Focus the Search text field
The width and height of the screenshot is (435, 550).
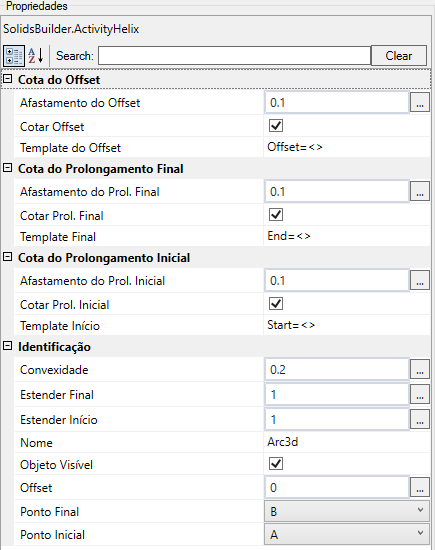[x=234, y=55]
